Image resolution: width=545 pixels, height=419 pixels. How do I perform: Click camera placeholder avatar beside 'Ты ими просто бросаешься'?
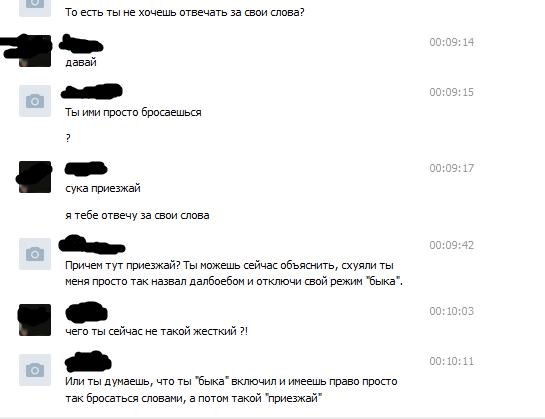pyautogui.click(x=35, y=101)
